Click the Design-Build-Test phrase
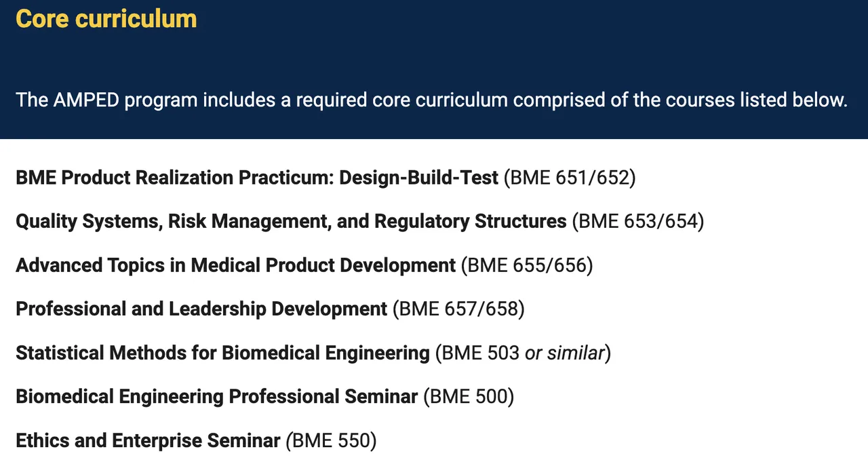Viewport: 868px width, 464px height. [x=418, y=178]
